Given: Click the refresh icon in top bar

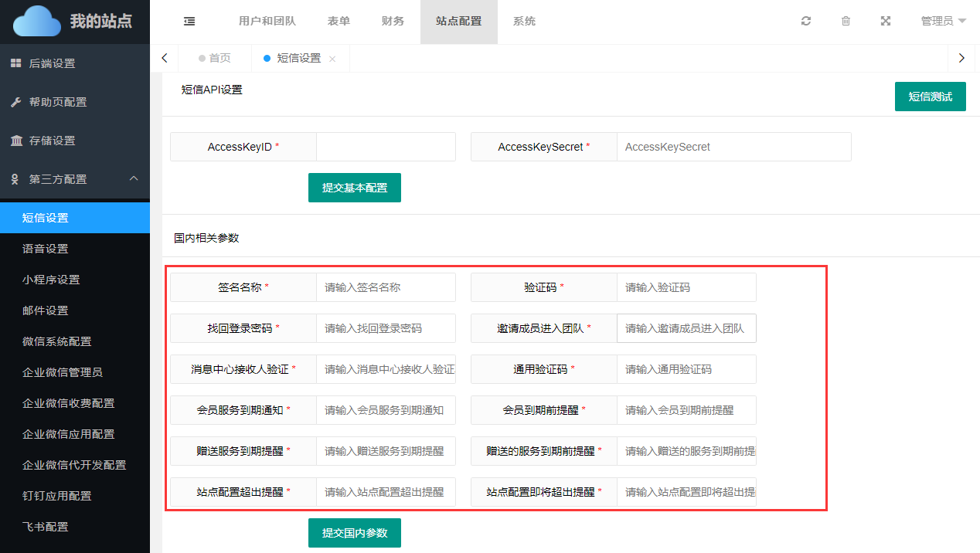Looking at the screenshot, I should (806, 22).
